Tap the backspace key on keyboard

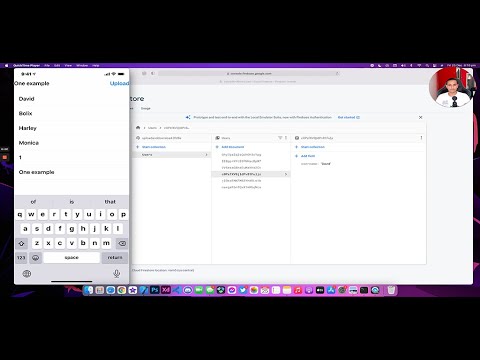tap(122, 243)
